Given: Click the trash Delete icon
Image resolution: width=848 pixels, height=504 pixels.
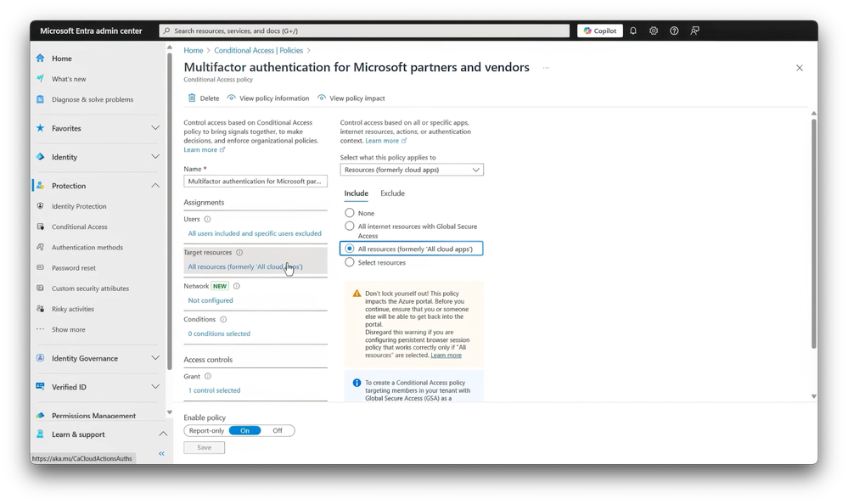Looking at the screenshot, I should click(192, 98).
